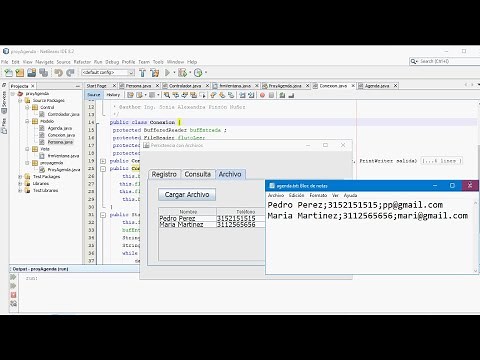480x360 pixels.
Task: Open the Debug Project dropdown arrow
Action: point(190,72)
